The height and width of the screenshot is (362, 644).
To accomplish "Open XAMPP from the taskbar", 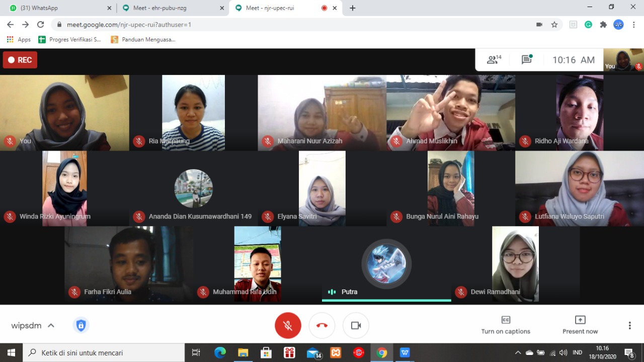I will (336, 352).
